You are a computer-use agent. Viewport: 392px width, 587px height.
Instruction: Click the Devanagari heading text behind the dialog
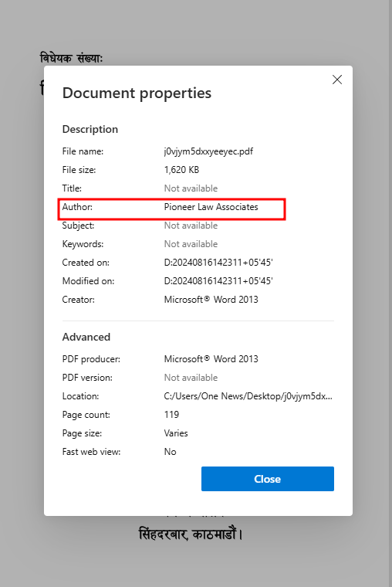pyautogui.click(x=71, y=58)
